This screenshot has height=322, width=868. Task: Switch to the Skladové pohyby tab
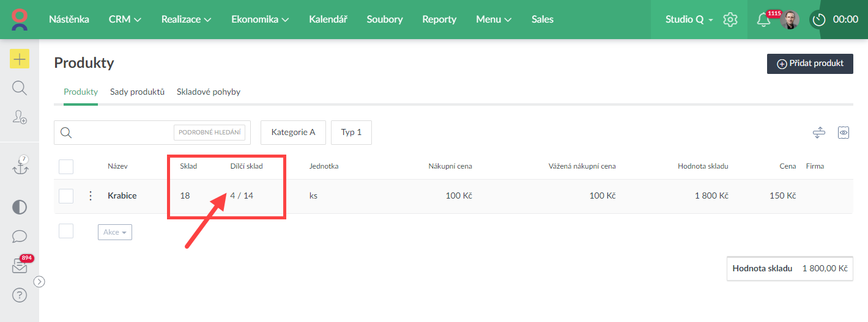pos(208,92)
